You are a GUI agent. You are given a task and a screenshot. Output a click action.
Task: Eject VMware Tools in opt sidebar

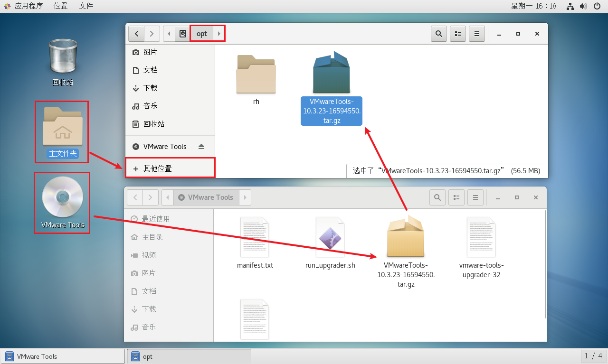click(201, 147)
